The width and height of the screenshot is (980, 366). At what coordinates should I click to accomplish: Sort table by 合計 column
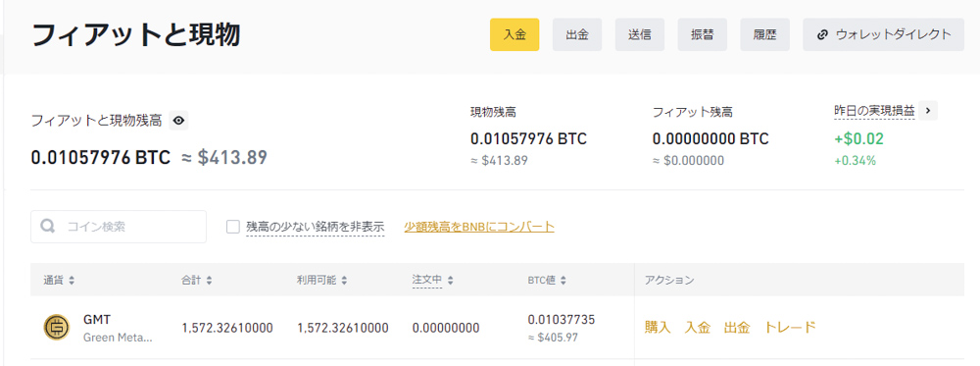(197, 281)
